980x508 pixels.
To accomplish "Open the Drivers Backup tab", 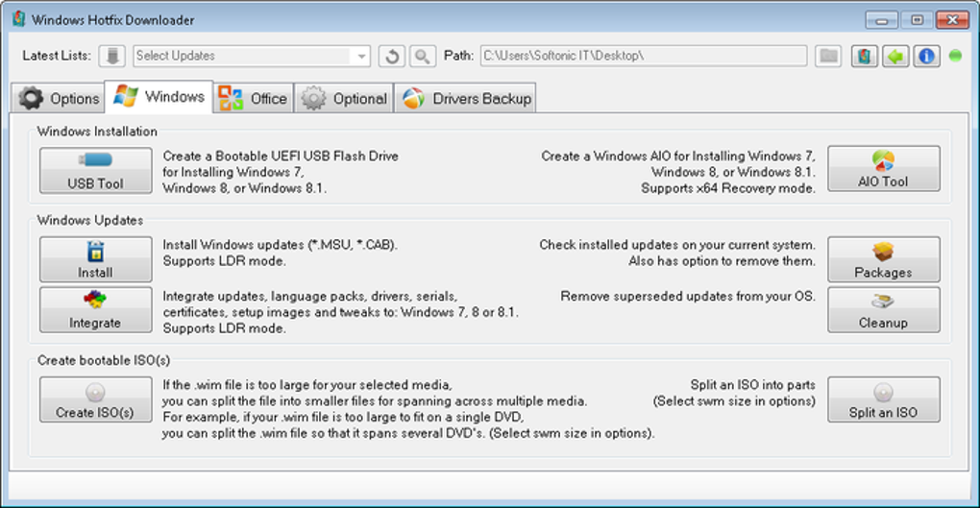I will click(465, 98).
